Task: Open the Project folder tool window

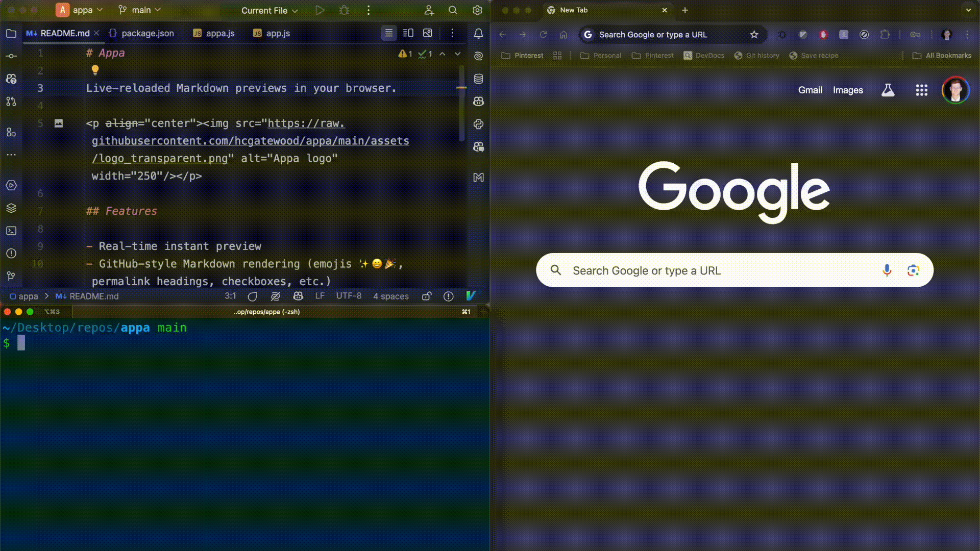Action: pos(11,34)
